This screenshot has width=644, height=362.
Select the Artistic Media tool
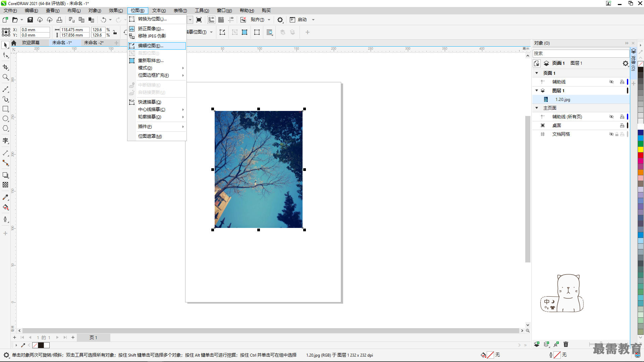click(5, 99)
